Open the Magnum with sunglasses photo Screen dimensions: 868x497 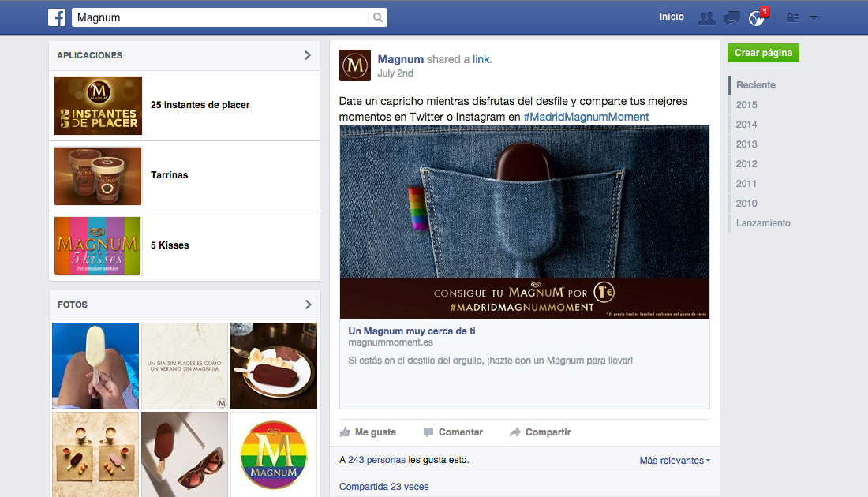[x=185, y=454]
